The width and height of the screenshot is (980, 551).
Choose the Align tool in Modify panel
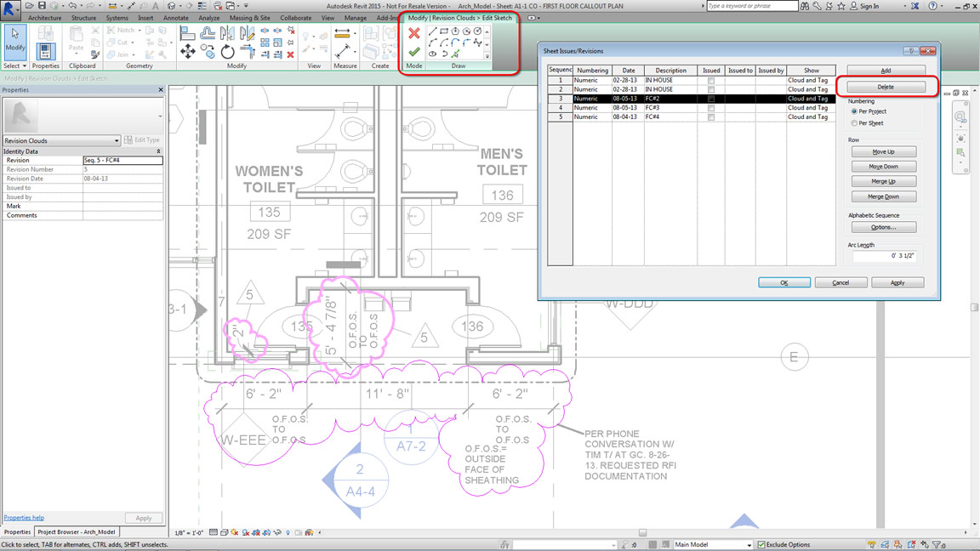tap(187, 34)
